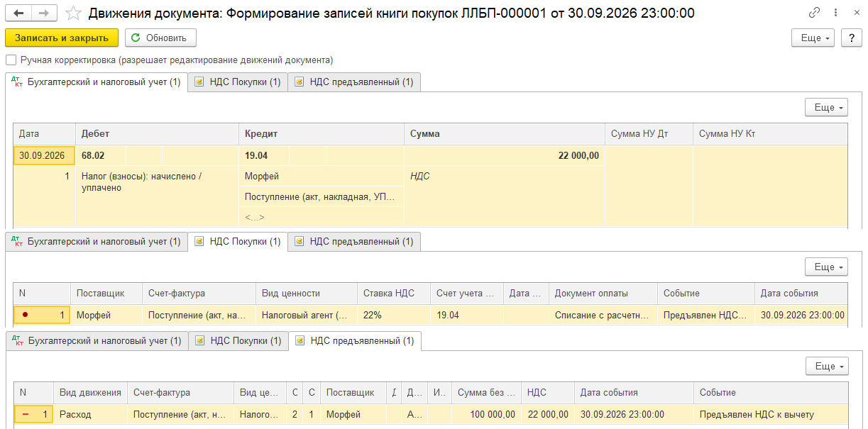Click the <...> placeholder in Кредит column

pos(322,217)
